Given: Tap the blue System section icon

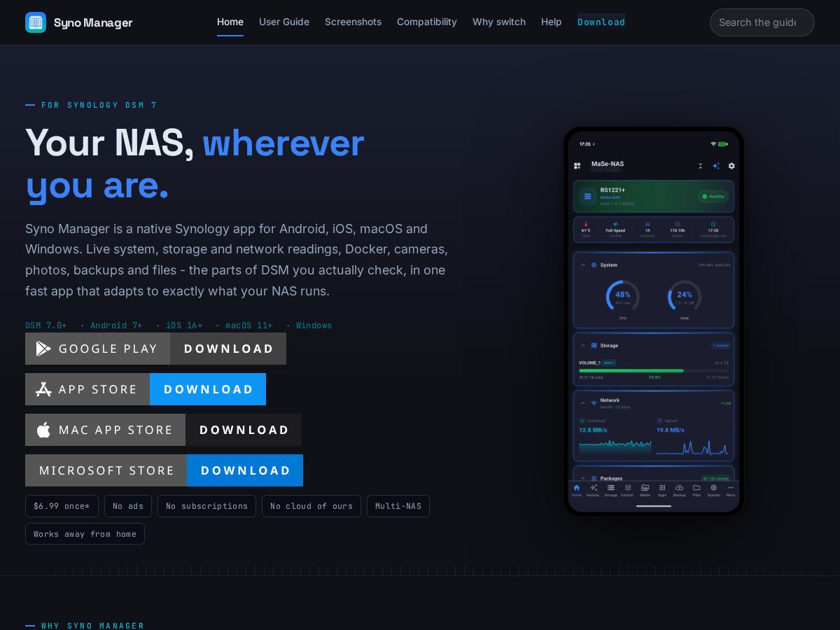Looking at the screenshot, I should point(594,265).
